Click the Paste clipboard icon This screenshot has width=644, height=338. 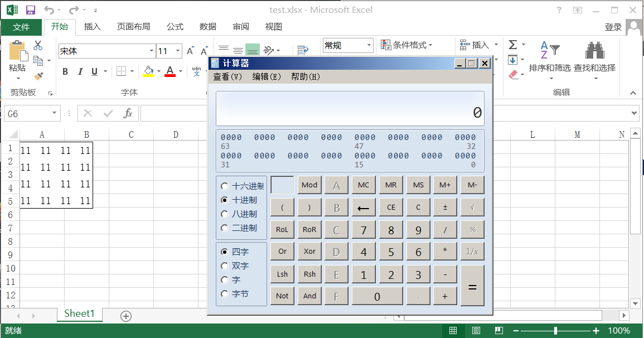[18, 52]
